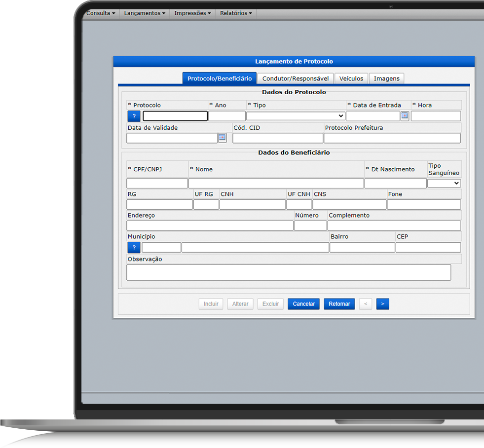Focus the Bairro input field

[x=362, y=247]
